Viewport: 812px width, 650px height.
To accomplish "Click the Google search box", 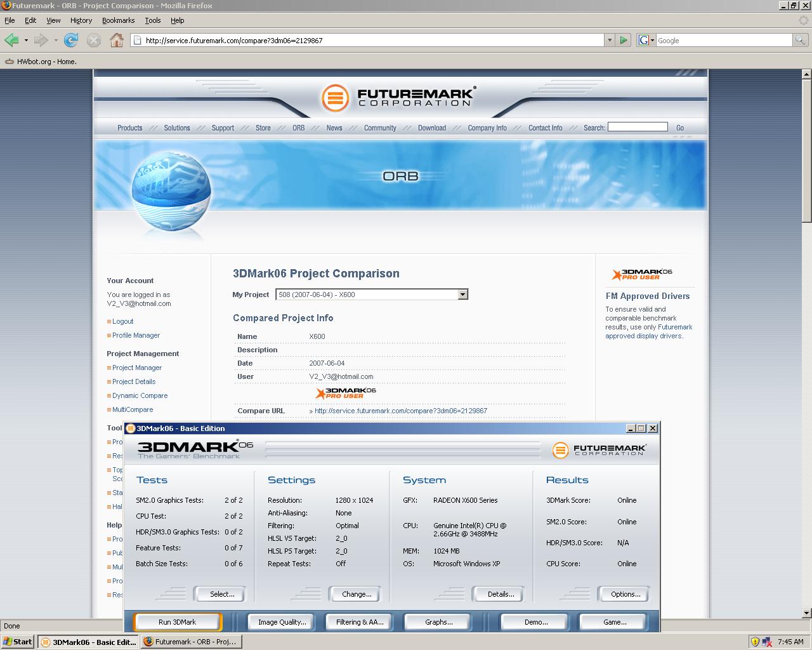I will click(x=724, y=40).
